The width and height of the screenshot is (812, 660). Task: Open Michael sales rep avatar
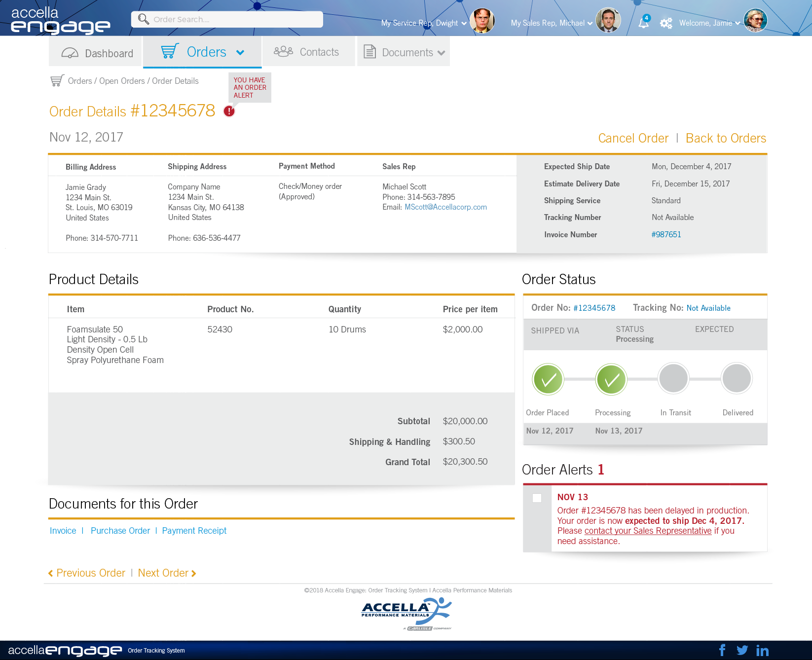[608, 20]
